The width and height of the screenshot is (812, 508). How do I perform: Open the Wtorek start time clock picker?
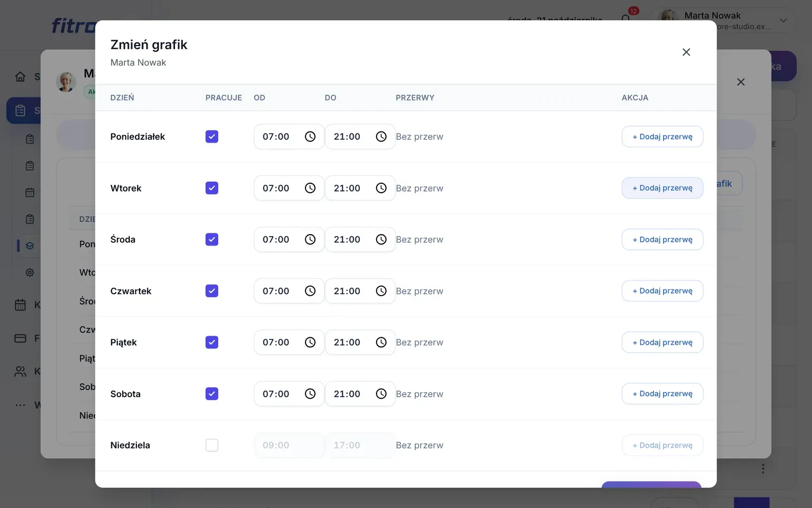310,188
